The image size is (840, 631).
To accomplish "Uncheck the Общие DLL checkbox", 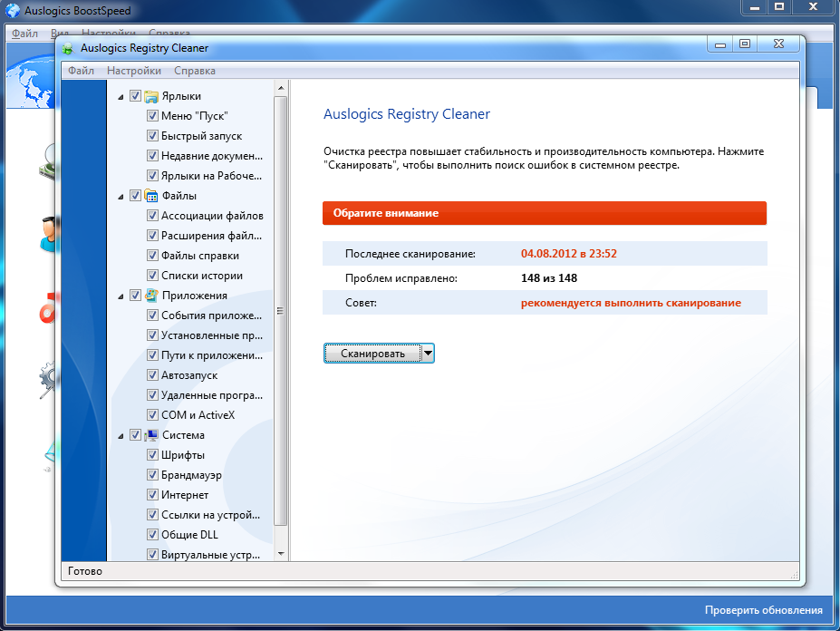I will (x=152, y=535).
